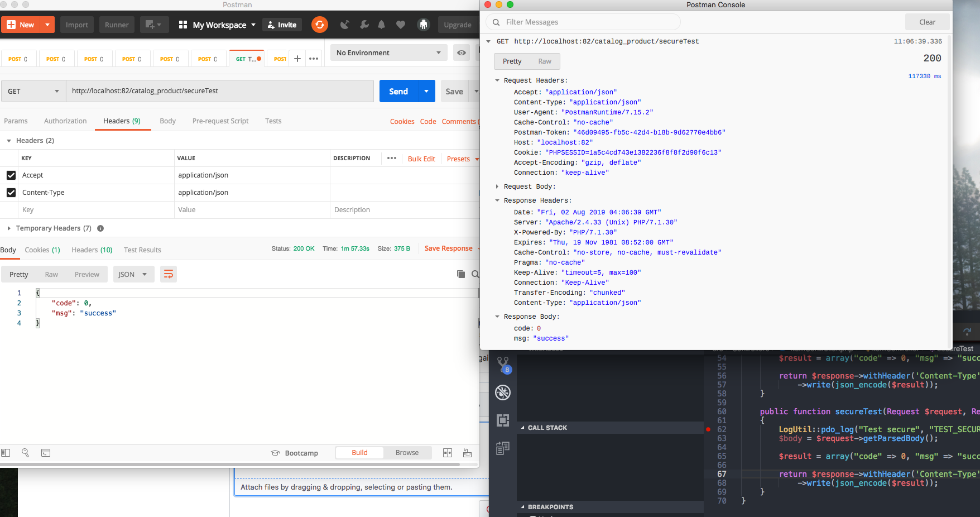Clear the Postman Console messages
Image resolution: width=980 pixels, height=517 pixels.
pos(927,22)
